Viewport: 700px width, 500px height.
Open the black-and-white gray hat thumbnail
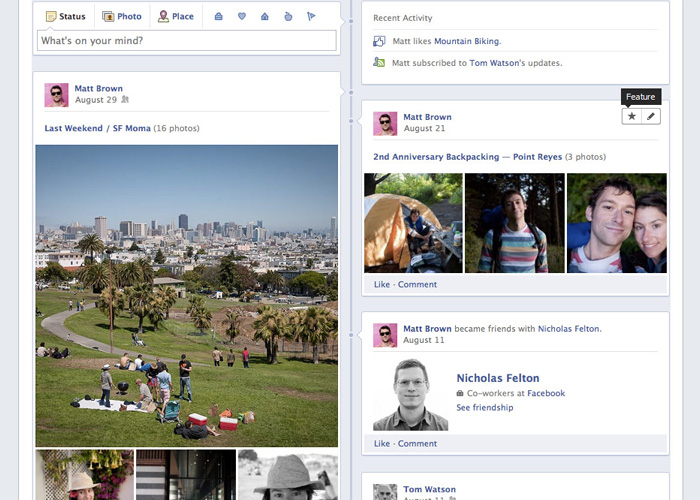[288, 475]
